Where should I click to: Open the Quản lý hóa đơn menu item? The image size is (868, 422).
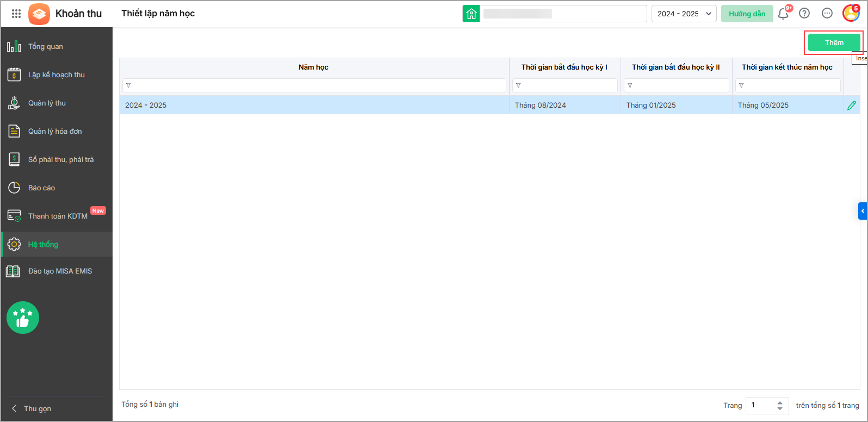[57, 131]
